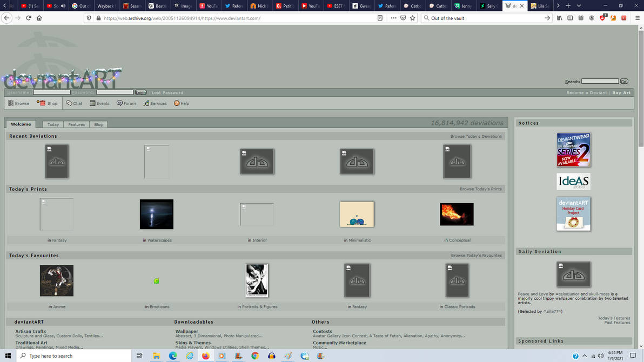
Task: Switch to the Features tab
Action: point(76,124)
